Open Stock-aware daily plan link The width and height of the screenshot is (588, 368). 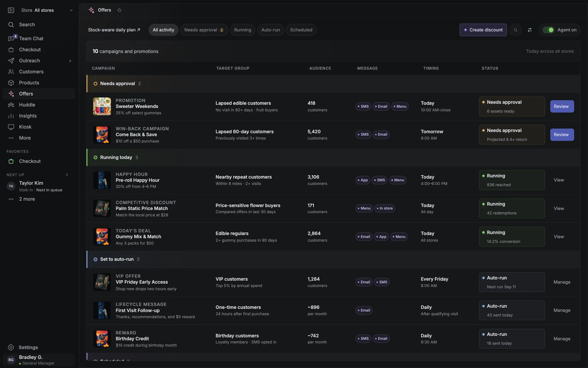click(114, 30)
